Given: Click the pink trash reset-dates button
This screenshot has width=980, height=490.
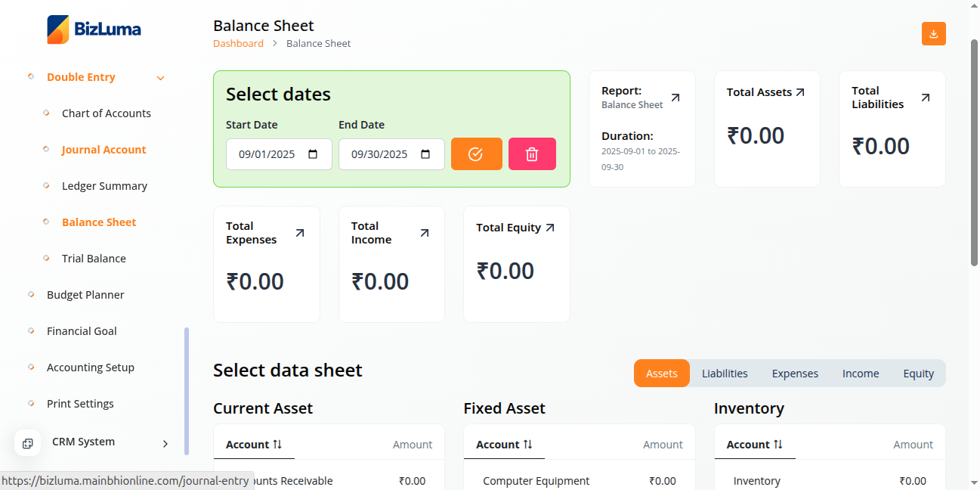Looking at the screenshot, I should (x=532, y=154).
